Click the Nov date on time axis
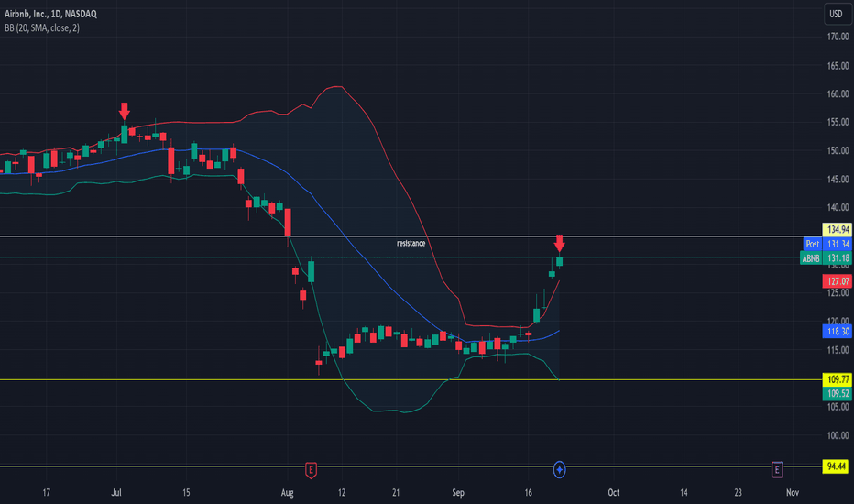Screen dimensions: 854x504 (793, 493)
